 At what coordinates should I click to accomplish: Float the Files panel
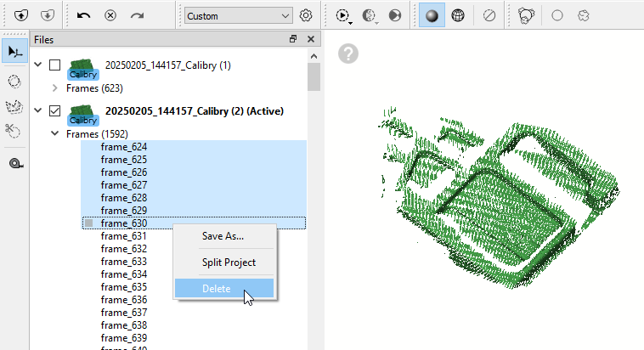pyautogui.click(x=293, y=39)
